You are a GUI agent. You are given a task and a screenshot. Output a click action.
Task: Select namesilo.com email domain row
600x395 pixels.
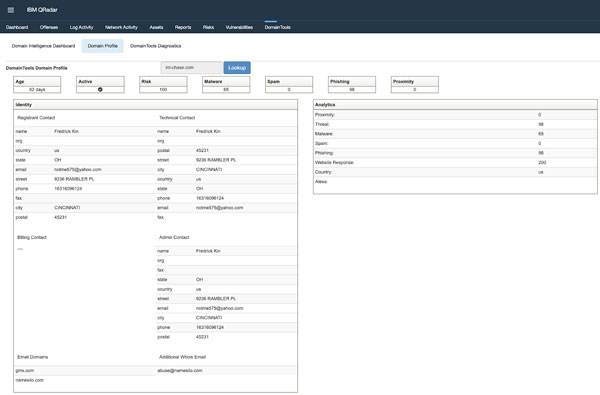click(84, 380)
